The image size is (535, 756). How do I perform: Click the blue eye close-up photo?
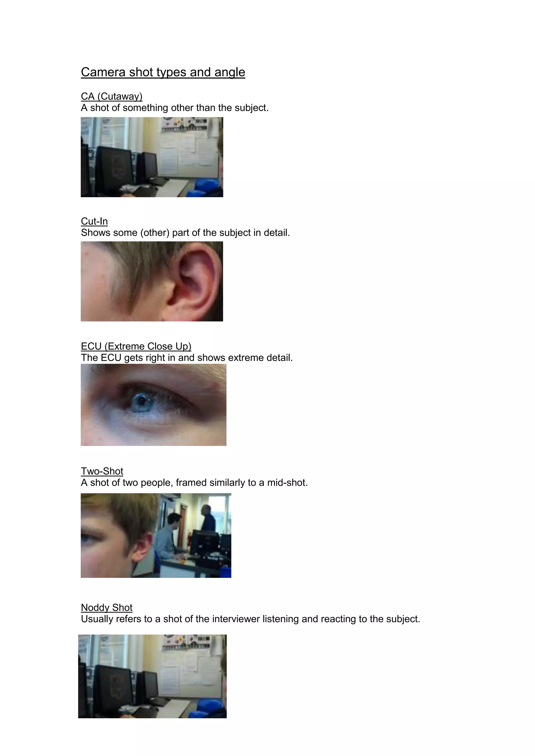pos(154,405)
